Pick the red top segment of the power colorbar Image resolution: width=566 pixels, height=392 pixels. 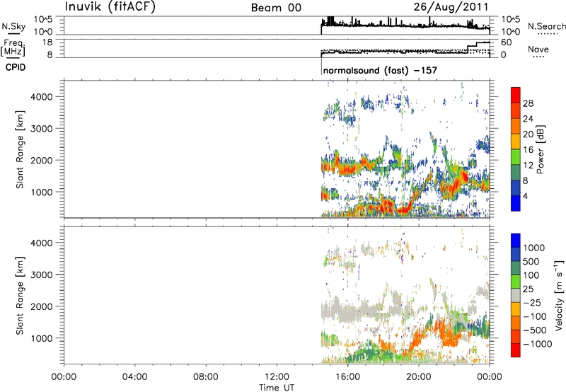516,96
